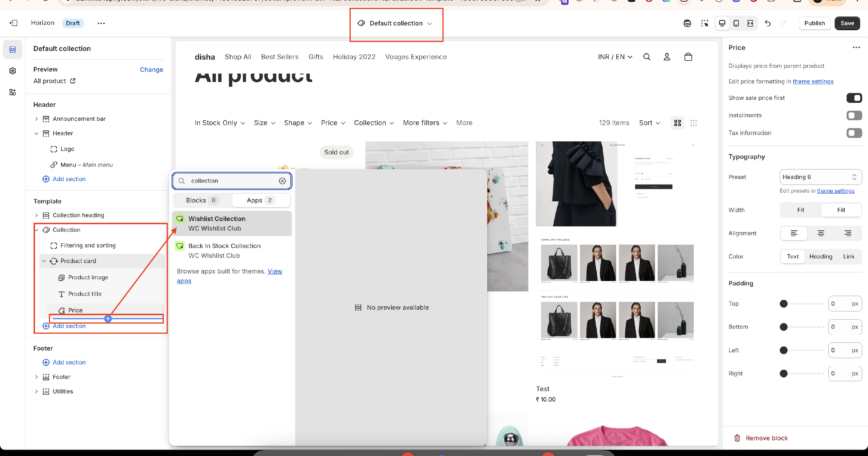Open the cart bag icon in preview
The image size is (868, 456).
click(x=688, y=57)
